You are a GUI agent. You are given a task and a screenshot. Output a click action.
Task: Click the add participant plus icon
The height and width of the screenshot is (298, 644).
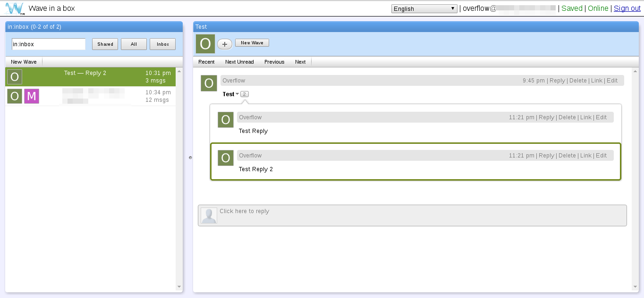(x=224, y=44)
